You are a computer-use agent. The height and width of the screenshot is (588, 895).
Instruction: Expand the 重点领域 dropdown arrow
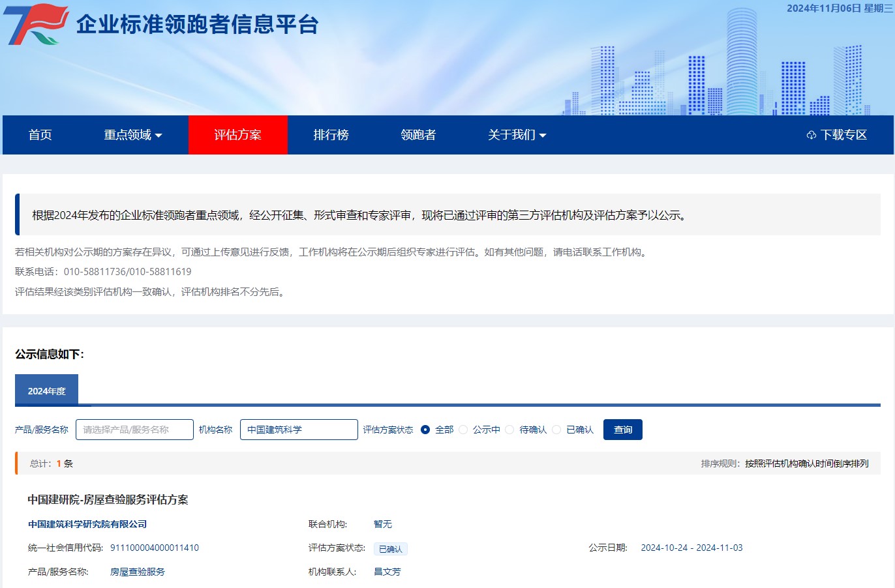tap(159, 136)
